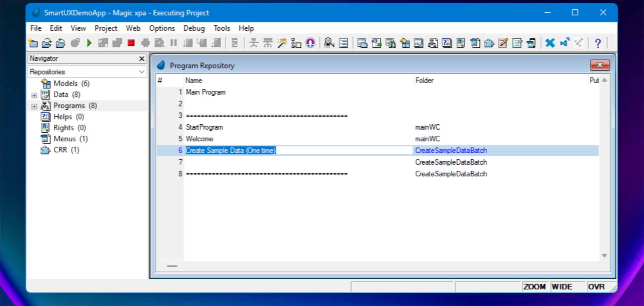Toggle ZOOM mode in the status bar
Viewport: 644px width, 306px height.
535,287
